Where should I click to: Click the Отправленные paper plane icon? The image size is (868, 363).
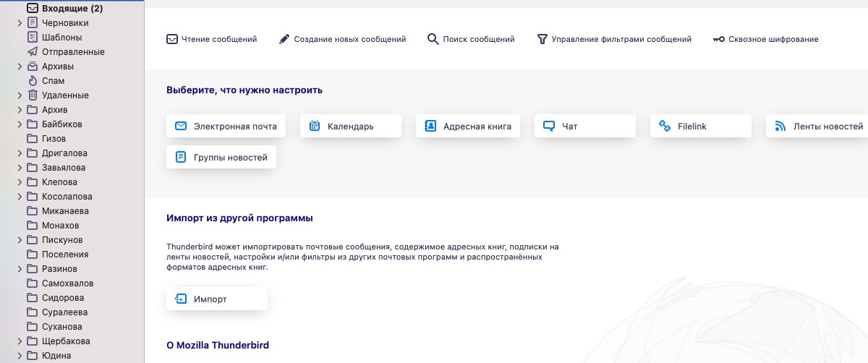tap(33, 52)
